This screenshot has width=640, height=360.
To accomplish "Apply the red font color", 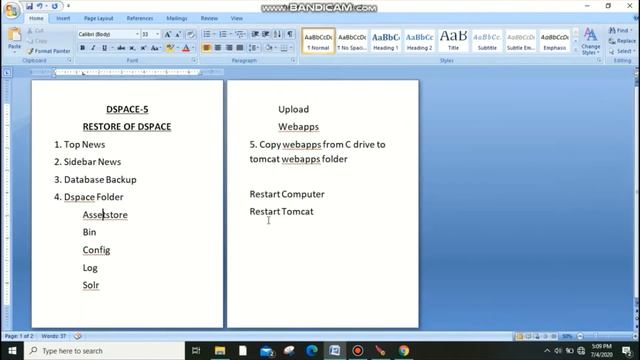I will [x=186, y=48].
